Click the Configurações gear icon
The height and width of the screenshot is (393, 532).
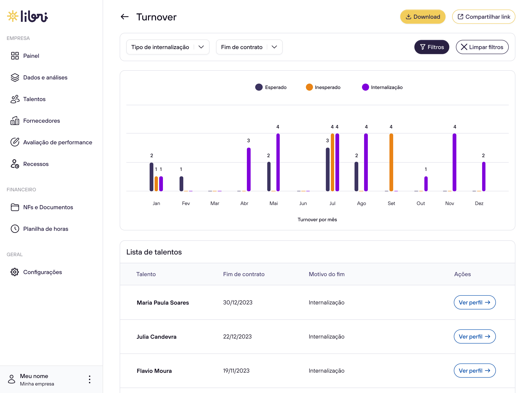point(15,272)
